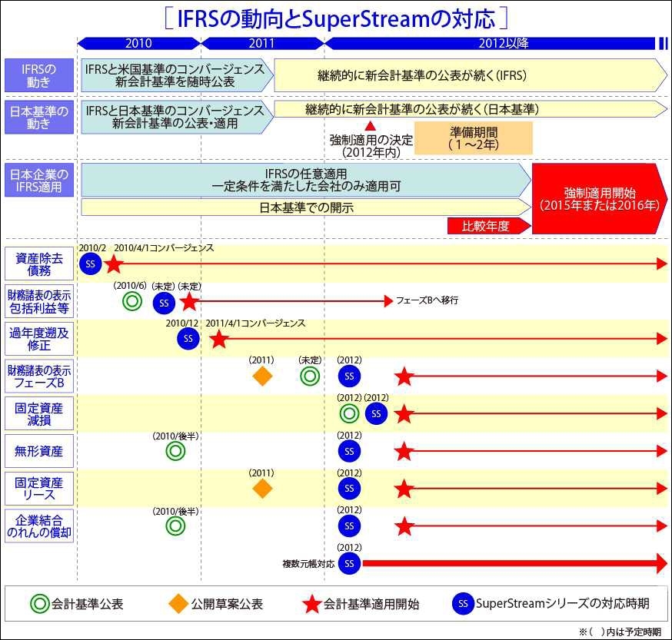Select the 2011 year header

click(262, 43)
